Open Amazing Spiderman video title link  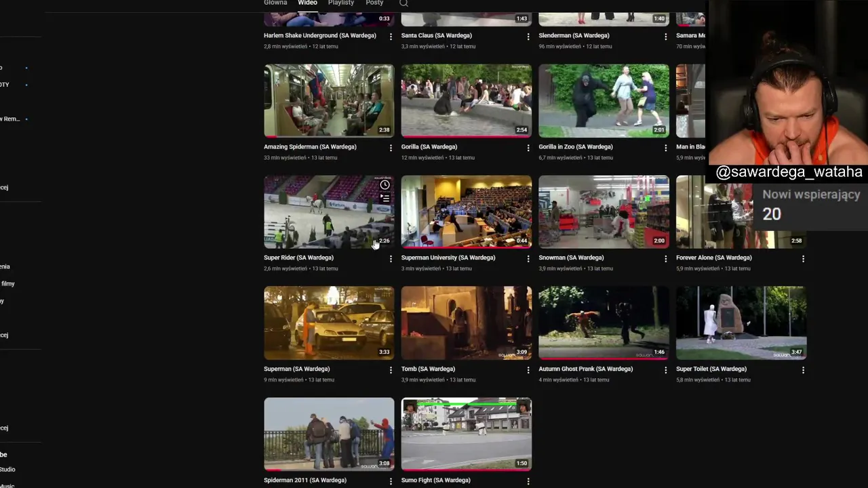click(310, 146)
